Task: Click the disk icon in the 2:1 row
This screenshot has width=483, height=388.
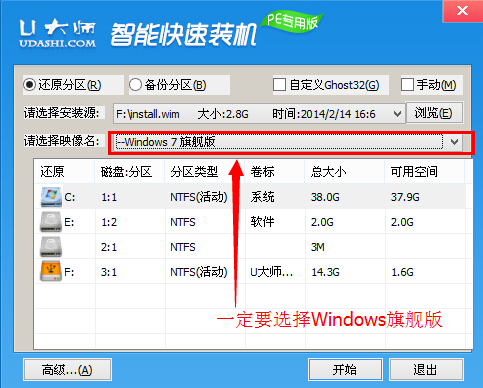Action: coord(51,247)
